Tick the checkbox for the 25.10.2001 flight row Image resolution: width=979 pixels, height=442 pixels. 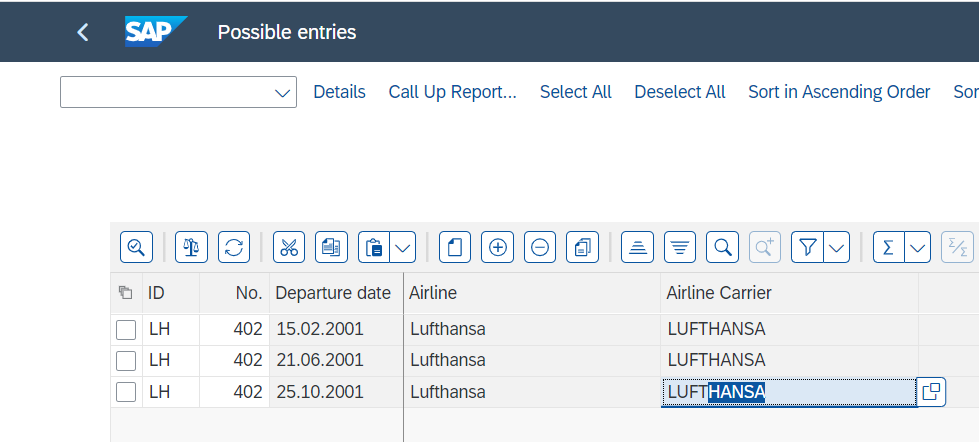pos(126,392)
